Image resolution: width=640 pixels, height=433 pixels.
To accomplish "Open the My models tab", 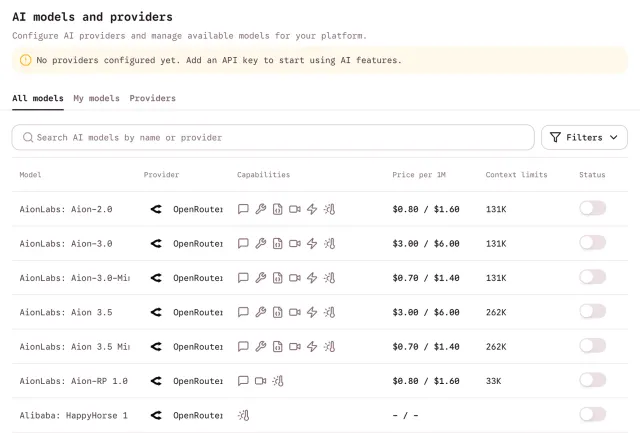I will pos(96,98).
